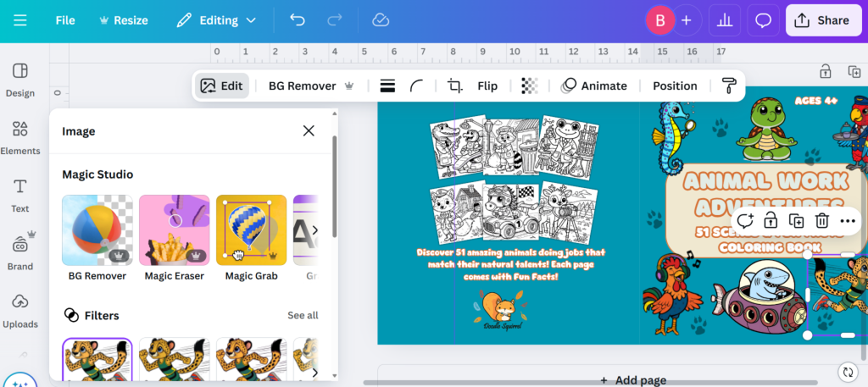Show more Magic Studio tools arrow
This screenshot has height=387, width=868.
pyautogui.click(x=315, y=230)
